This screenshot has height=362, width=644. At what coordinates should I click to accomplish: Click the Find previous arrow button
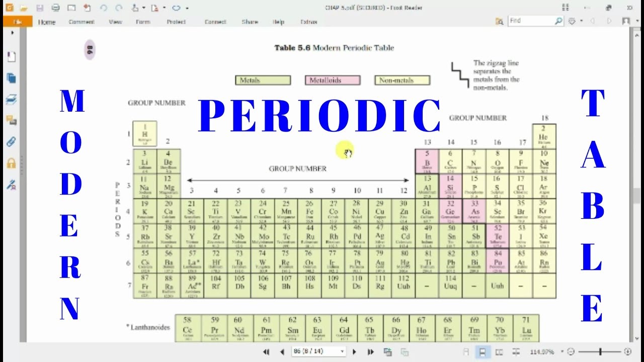[x=593, y=21]
